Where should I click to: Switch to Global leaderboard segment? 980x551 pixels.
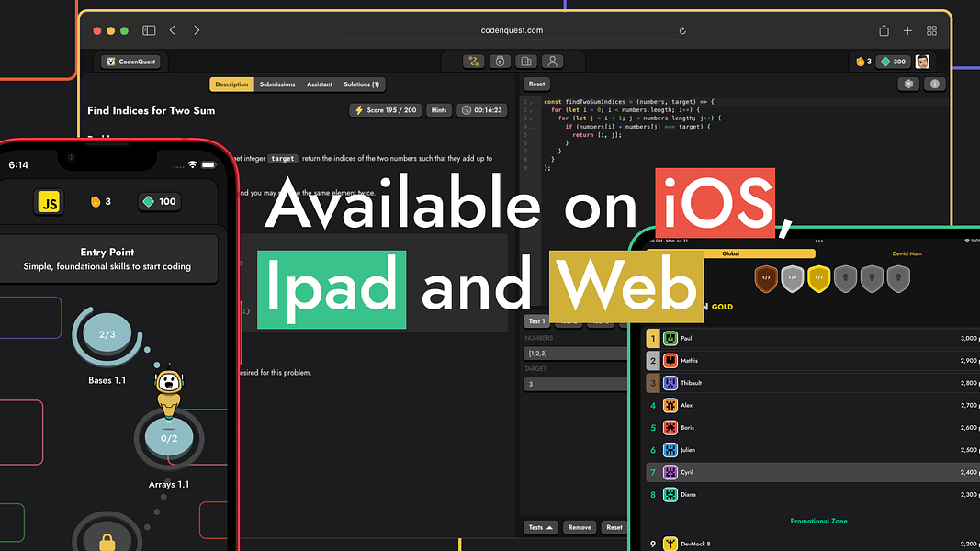pyautogui.click(x=731, y=253)
